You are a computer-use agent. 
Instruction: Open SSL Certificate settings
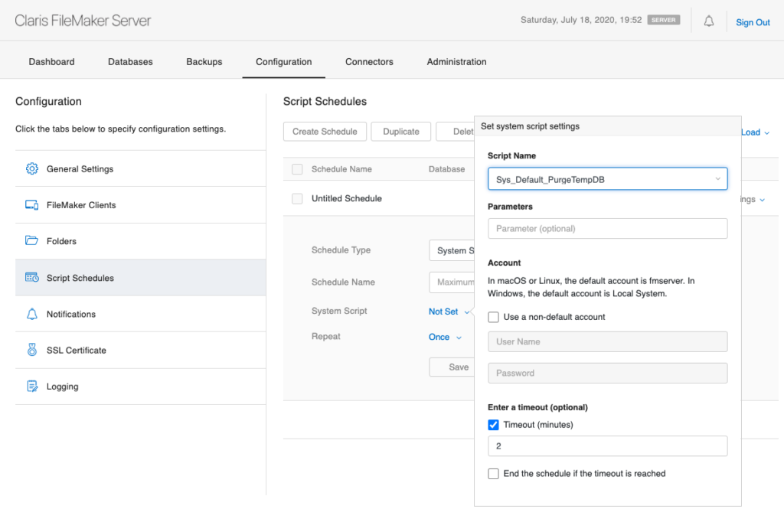(141, 350)
